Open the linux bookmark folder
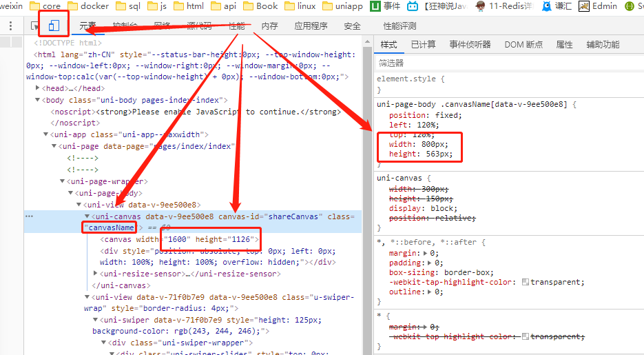This screenshot has height=355, width=644. click(x=298, y=6)
